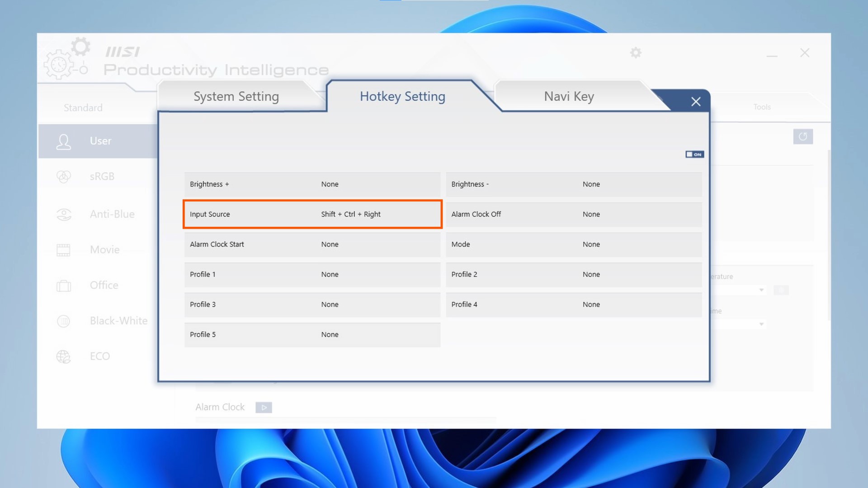
Task: Select the User mode icon
Action: pos(64,141)
